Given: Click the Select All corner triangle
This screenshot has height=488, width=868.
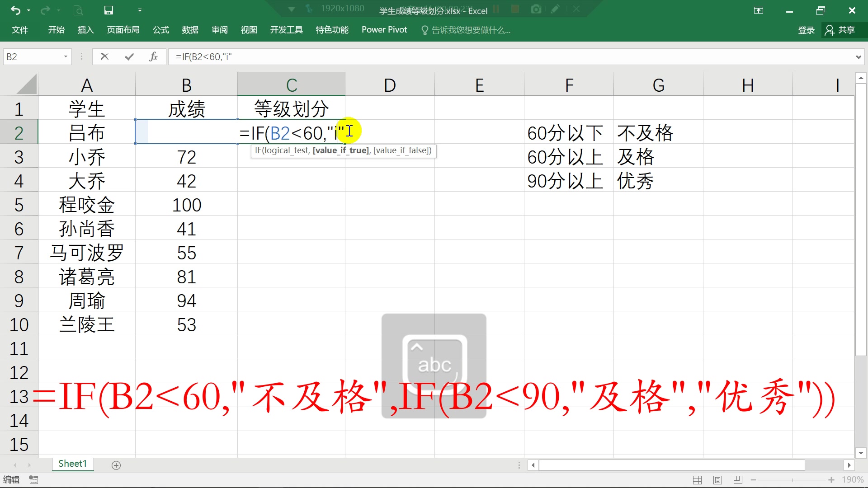Looking at the screenshot, I should 27,84.
